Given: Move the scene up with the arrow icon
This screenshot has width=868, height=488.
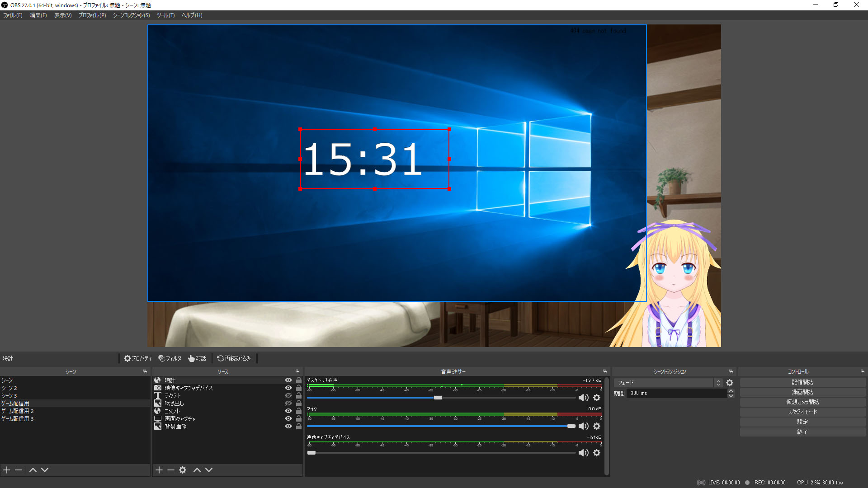Looking at the screenshot, I should [x=33, y=470].
